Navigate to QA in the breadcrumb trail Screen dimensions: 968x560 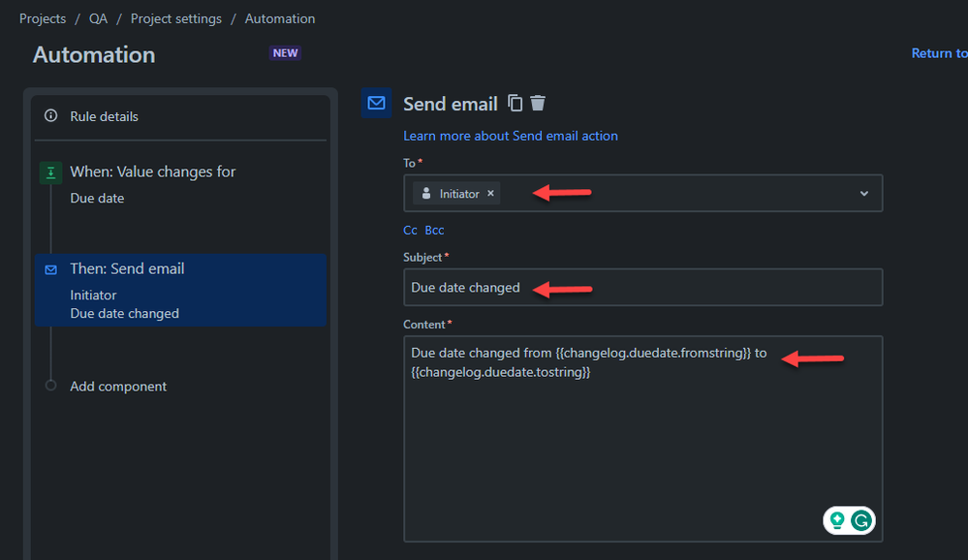click(x=97, y=17)
